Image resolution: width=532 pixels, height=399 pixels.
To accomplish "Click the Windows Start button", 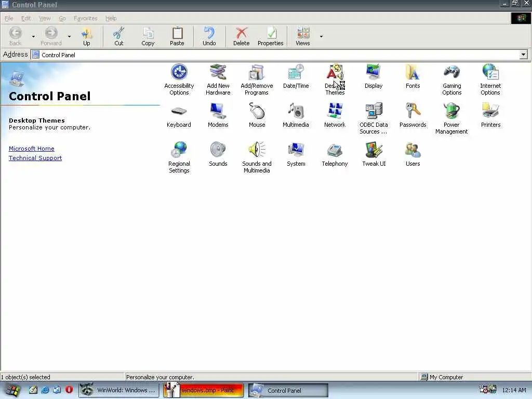I will tap(12, 390).
